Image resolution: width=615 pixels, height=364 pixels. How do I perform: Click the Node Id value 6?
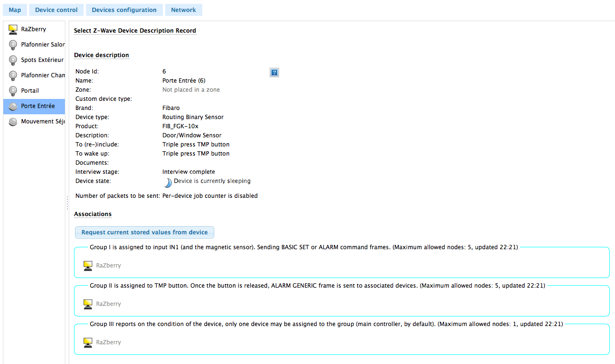tap(164, 72)
